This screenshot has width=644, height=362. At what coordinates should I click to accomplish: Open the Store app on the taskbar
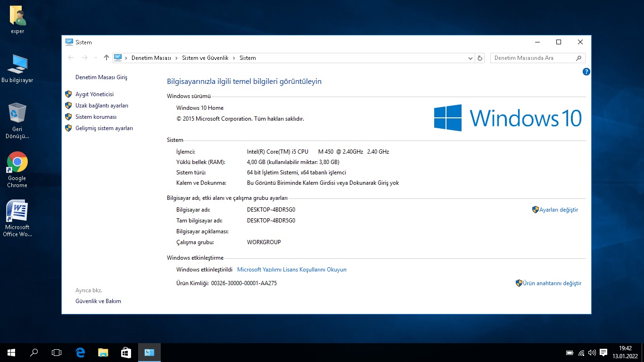tap(126, 352)
